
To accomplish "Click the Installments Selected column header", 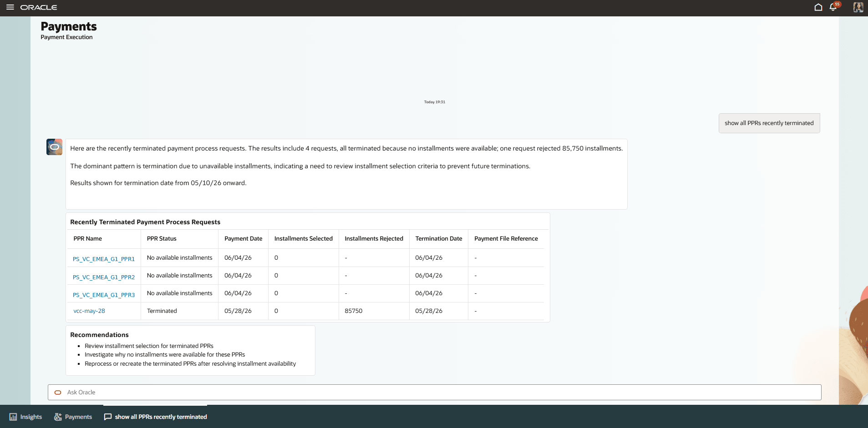I will (x=304, y=239).
